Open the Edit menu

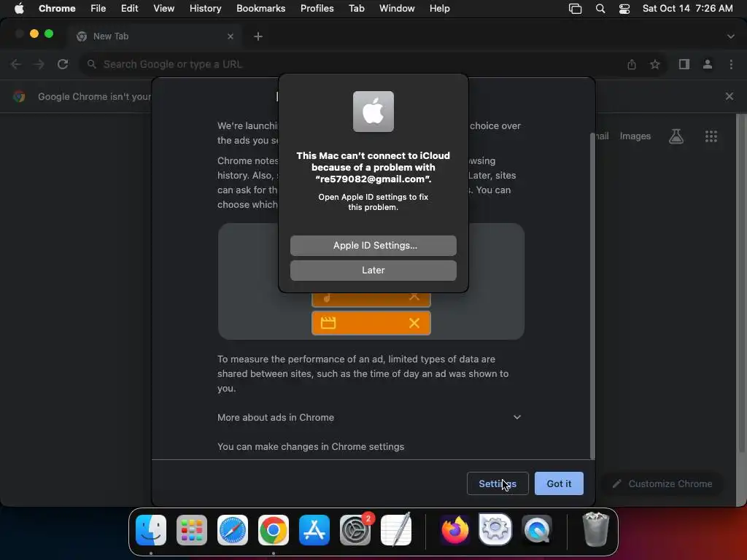point(129,8)
